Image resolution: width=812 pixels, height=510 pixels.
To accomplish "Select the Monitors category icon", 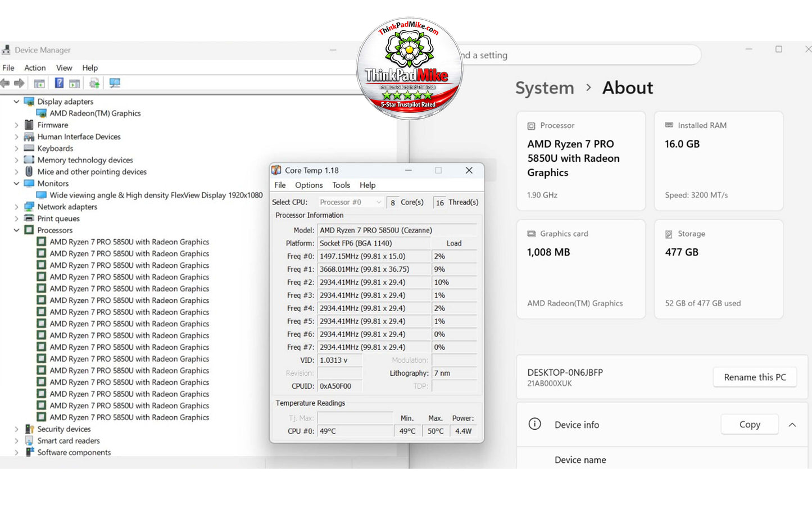I will tap(29, 184).
